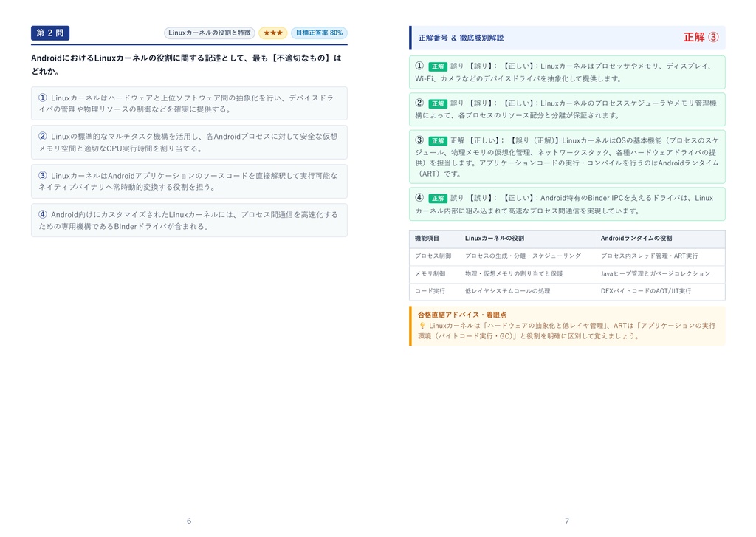Click the 機能項目 table header

[427, 239]
